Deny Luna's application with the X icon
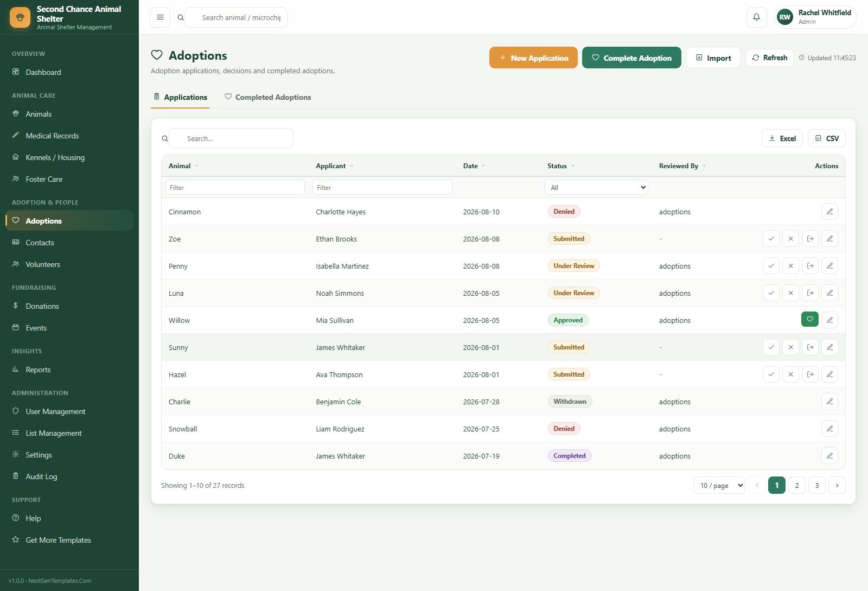868x591 pixels. 790,293
